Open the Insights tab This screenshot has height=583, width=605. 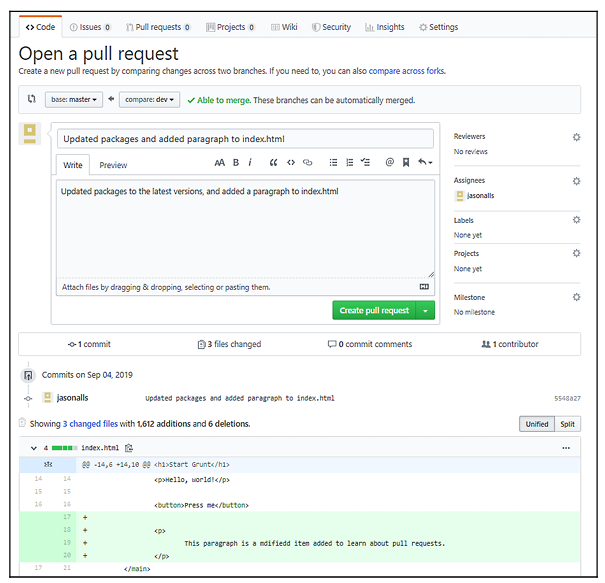[x=387, y=27]
